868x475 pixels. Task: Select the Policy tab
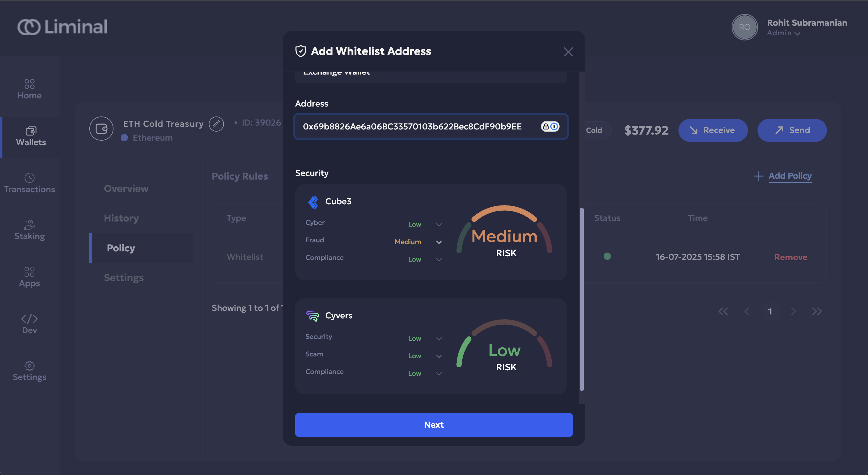(142, 247)
